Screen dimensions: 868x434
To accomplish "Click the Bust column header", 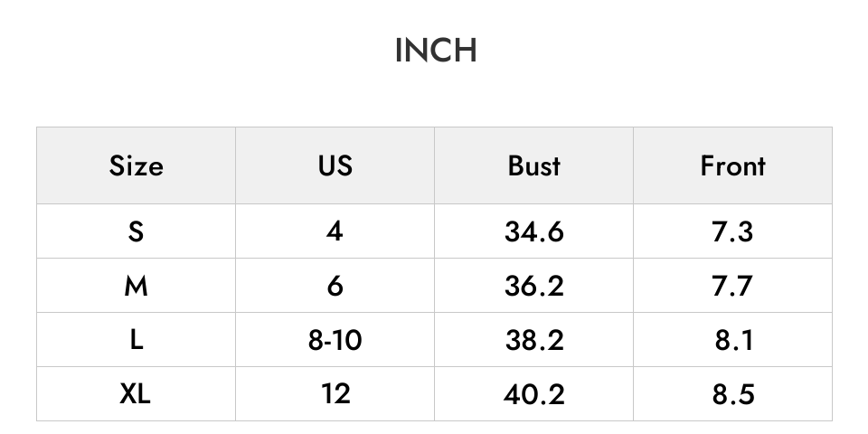I will pos(533,165).
